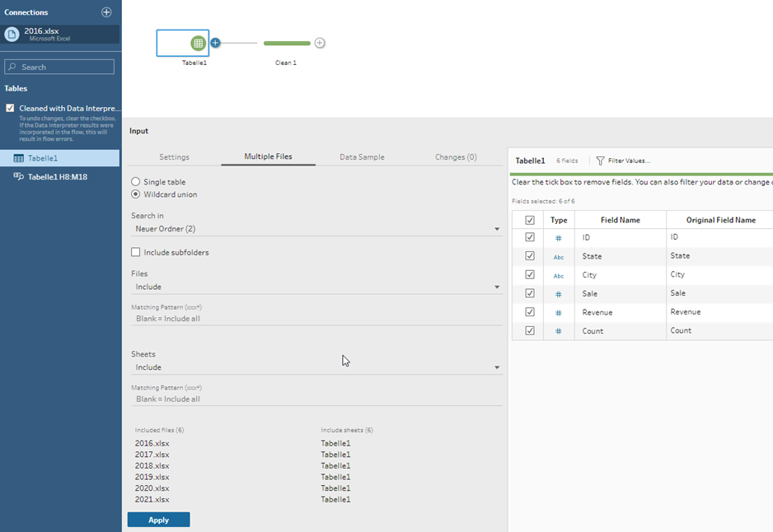This screenshot has height=532, width=773.
Task: Select the Clean 1 step bar
Action: (x=287, y=44)
